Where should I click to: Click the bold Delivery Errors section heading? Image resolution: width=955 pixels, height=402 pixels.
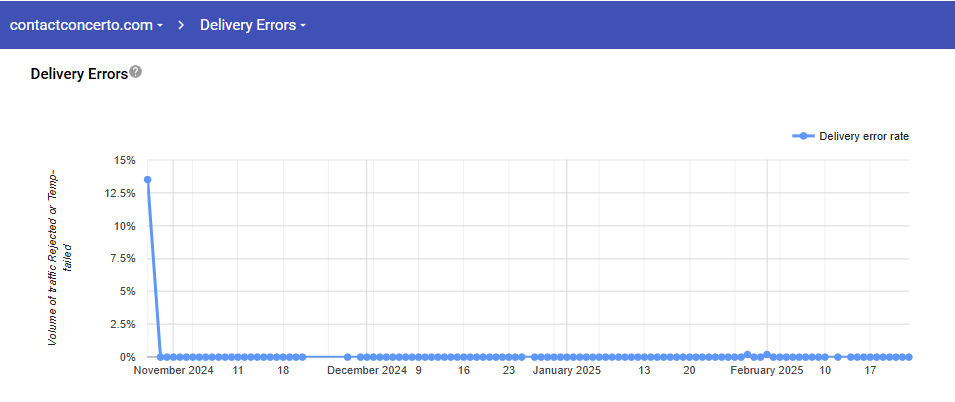click(x=79, y=74)
